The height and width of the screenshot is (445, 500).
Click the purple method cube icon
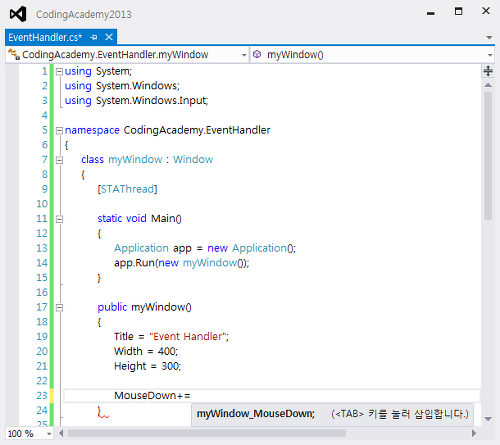[x=257, y=54]
